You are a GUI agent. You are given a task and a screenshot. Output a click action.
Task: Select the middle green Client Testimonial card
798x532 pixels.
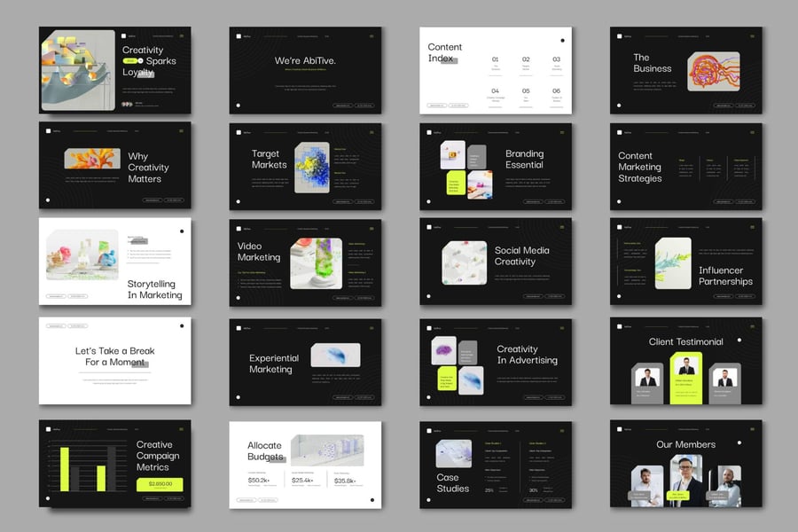click(x=685, y=377)
